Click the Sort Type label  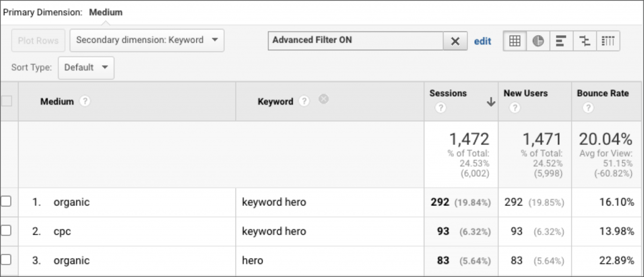click(31, 67)
